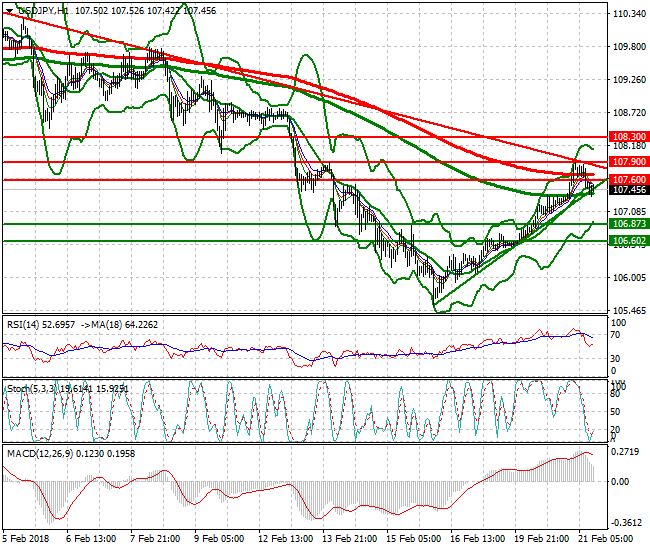Screen dimensions: 650x550
Task: Click the green 106.873 support level label
Action: 629,224
